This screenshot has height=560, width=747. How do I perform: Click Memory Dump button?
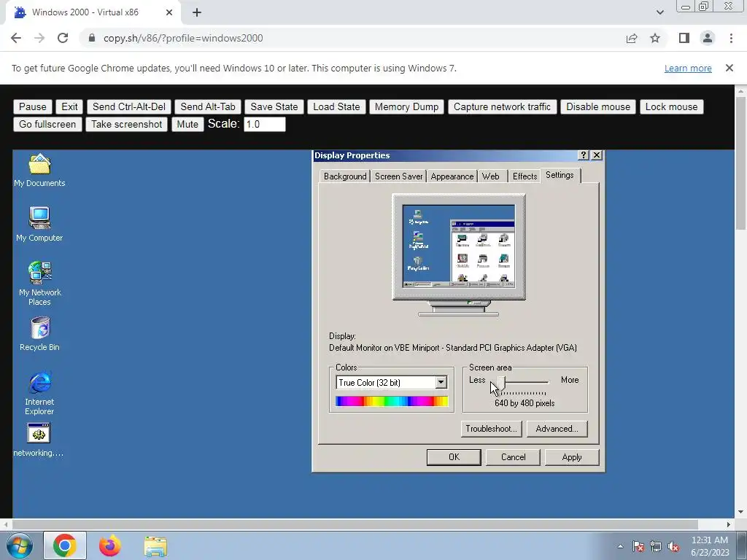(406, 106)
